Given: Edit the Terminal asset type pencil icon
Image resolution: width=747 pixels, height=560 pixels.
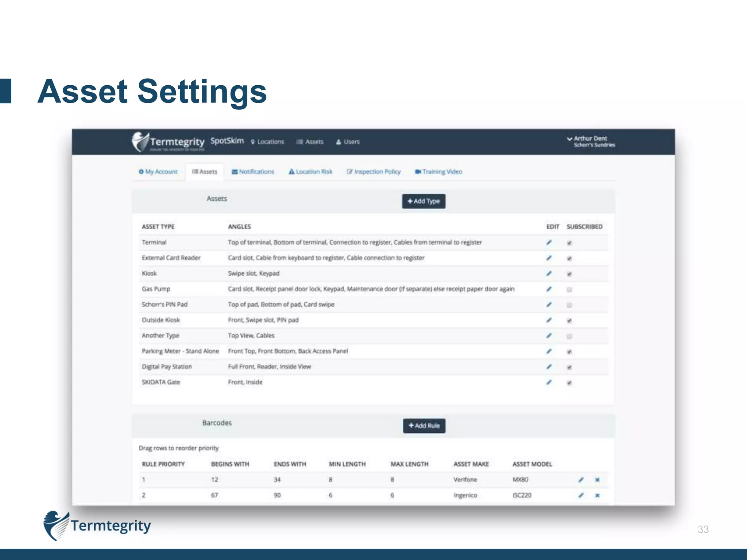Looking at the screenshot, I should coord(549,242).
